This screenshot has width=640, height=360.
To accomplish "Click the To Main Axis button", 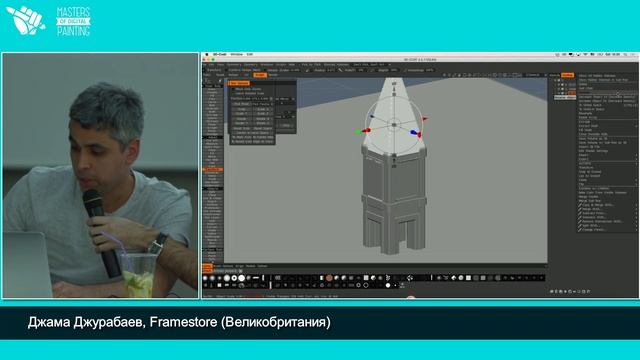I will 242,137.
